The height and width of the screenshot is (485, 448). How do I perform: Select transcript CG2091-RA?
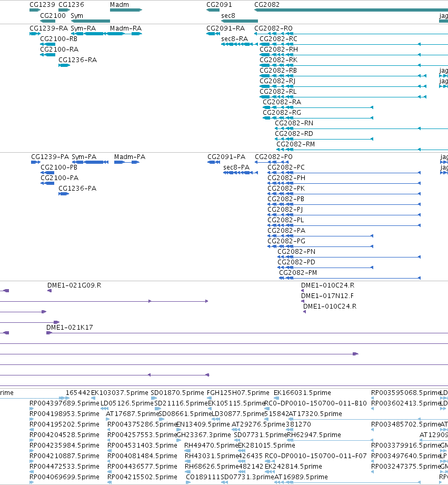pos(226,28)
